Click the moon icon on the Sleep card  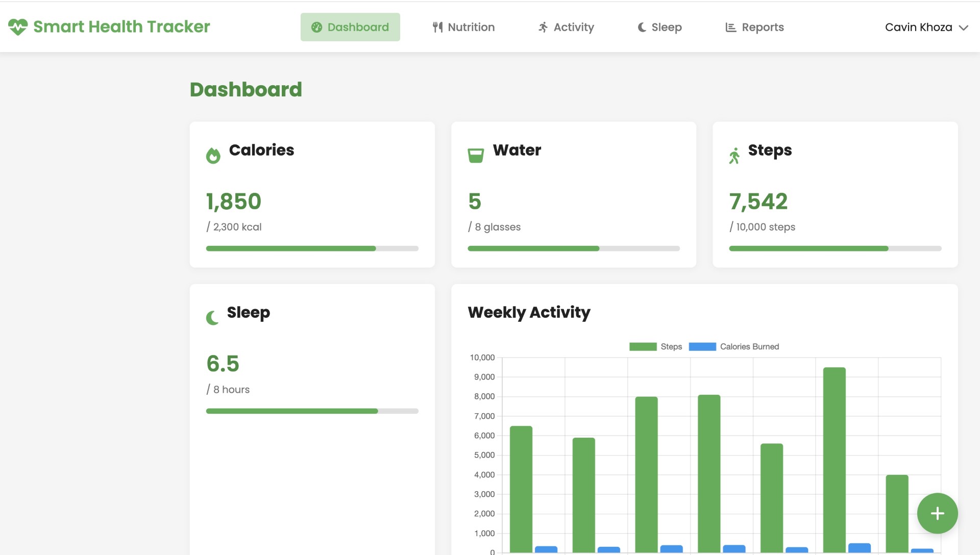[212, 317]
